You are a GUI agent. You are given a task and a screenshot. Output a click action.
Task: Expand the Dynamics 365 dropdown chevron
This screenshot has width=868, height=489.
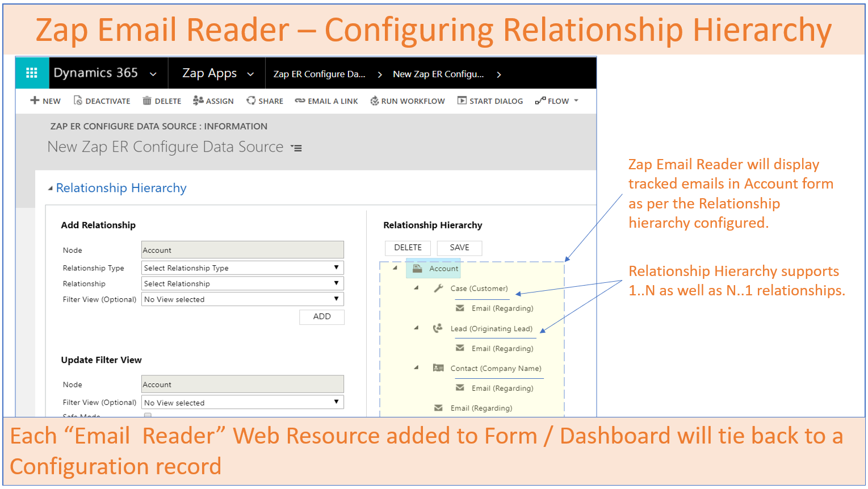[x=153, y=74]
